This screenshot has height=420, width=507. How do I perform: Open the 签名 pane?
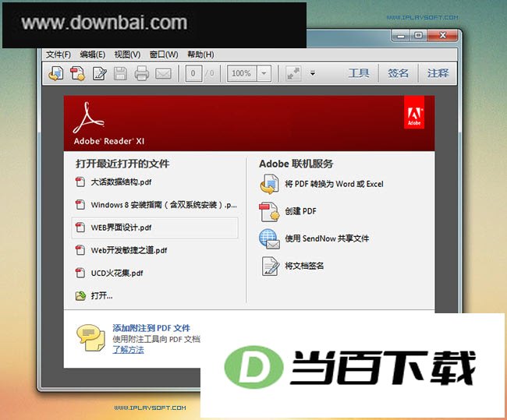tap(398, 73)
